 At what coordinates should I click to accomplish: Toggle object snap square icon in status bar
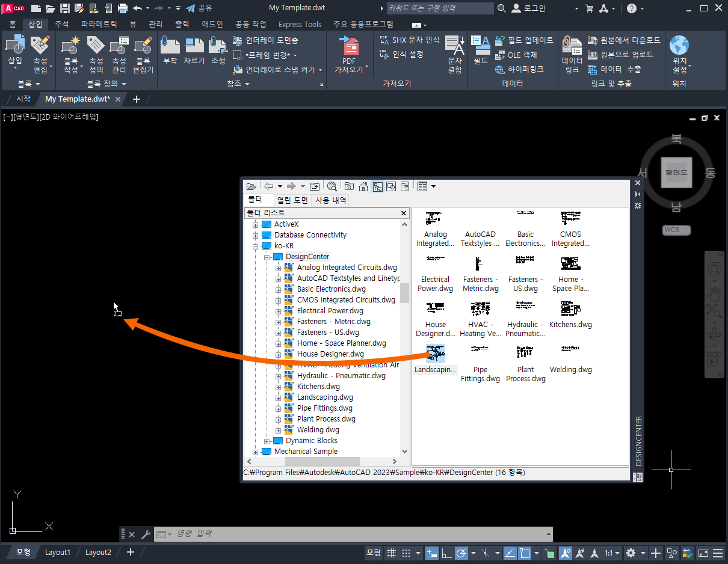pos(524,553)
